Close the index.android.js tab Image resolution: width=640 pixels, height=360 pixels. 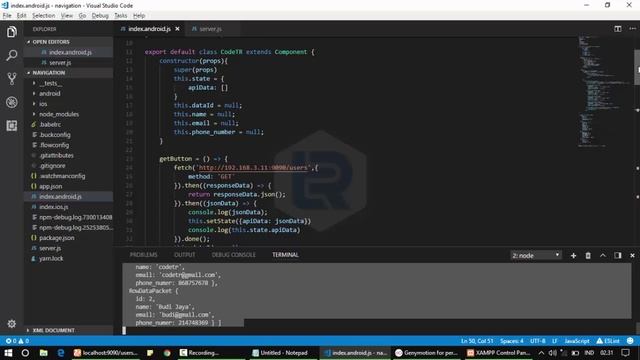click(177, 29)
